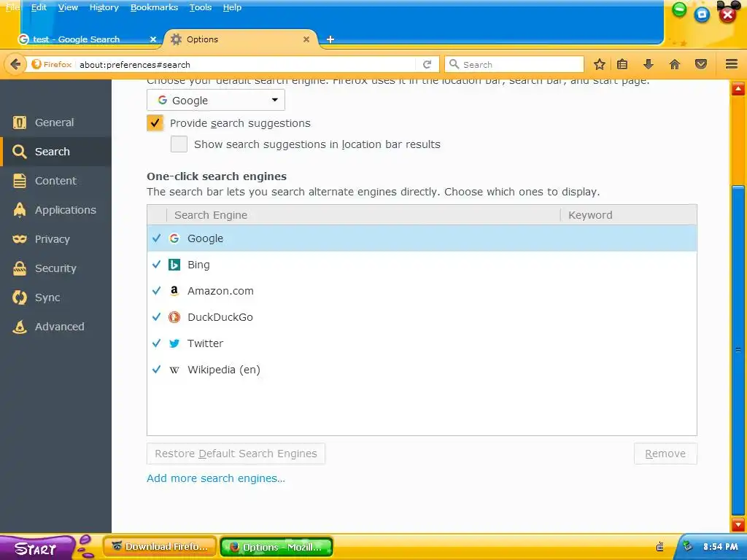Viewport: 747px width, 560px height.
Task: Click the Search Engine column header
Action: (x=363, y=215)
